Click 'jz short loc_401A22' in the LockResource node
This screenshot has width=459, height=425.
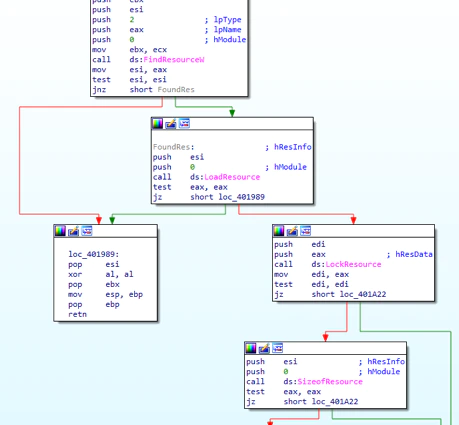coord(330,294)
